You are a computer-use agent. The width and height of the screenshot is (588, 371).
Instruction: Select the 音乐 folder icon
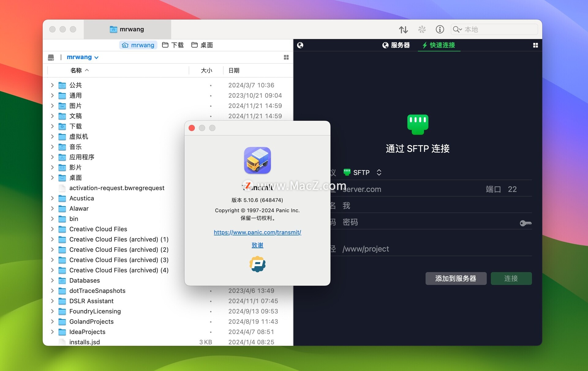click(62, 147)
